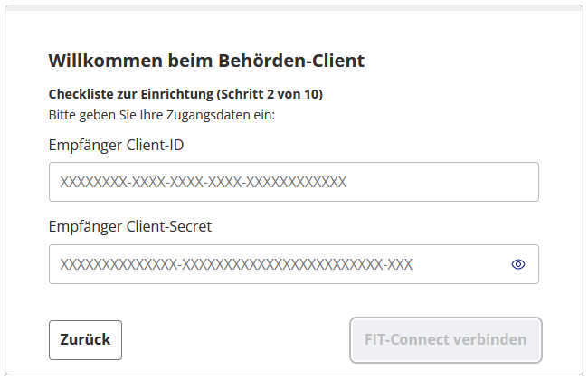Unmask the Client-Secret field's eye toggle

(518, 264)
